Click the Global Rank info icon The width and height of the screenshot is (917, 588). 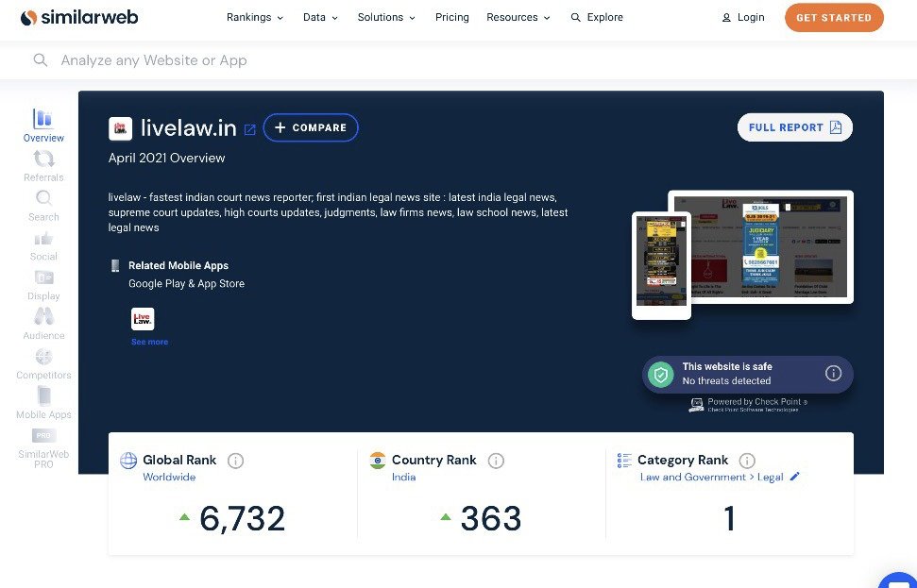(236, 461)
